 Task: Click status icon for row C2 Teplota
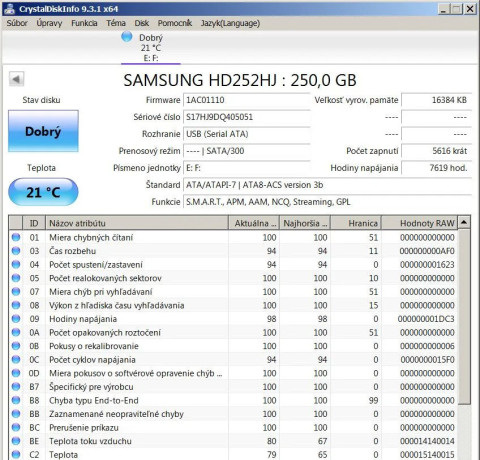pyautogui.click(x=16, y=454)
